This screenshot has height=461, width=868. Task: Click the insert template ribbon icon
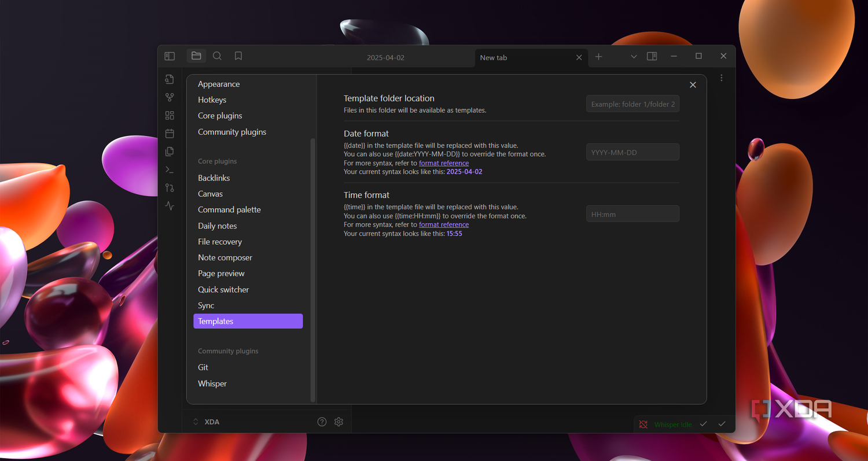click(x=170, y=152)
